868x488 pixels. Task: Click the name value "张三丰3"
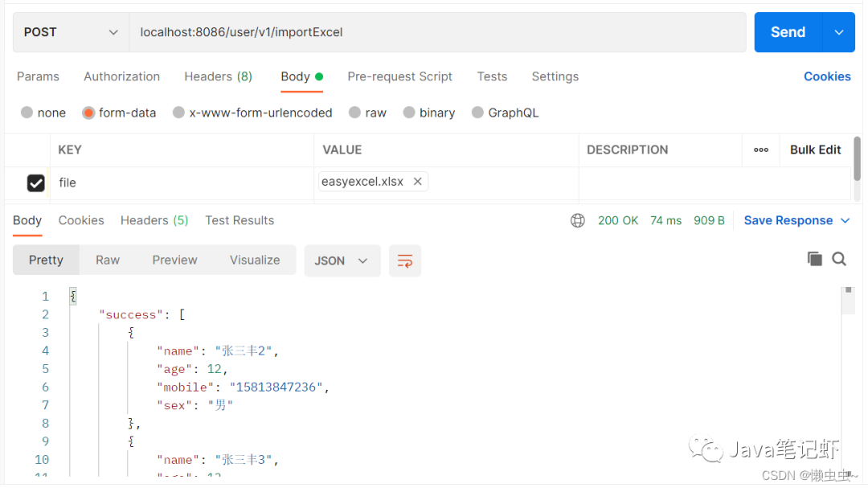point(244,461)
